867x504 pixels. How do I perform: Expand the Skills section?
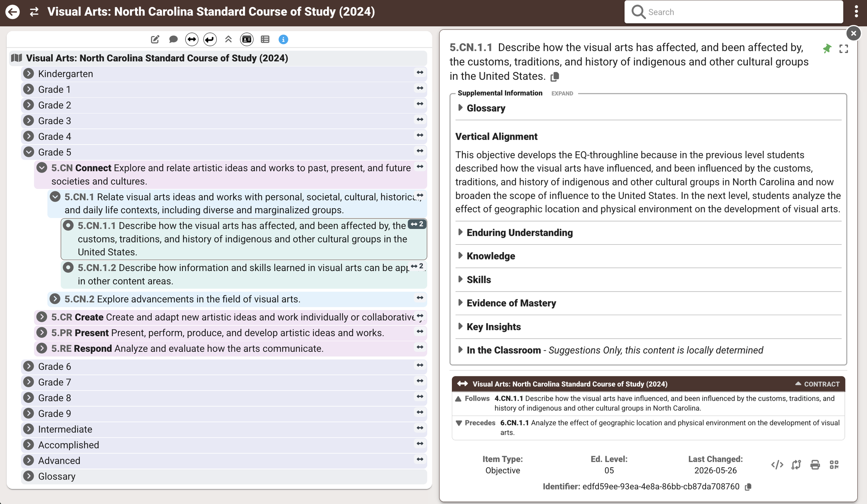pos(479,280)
